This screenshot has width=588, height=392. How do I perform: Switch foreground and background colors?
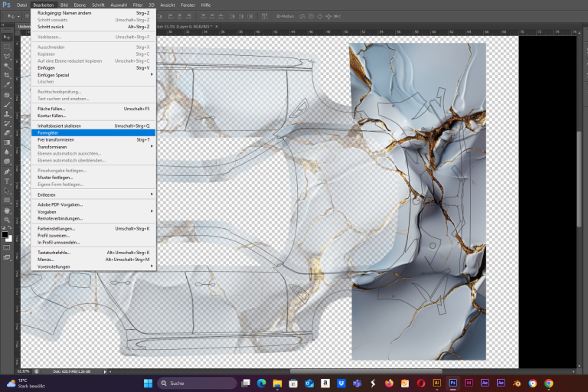[10, 228]
